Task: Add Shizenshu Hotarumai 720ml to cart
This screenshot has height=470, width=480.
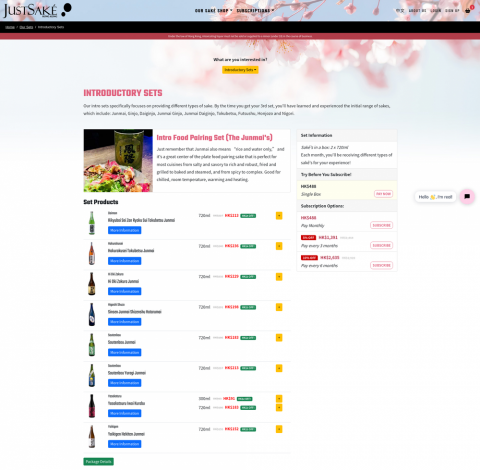Action: (279, 307)
